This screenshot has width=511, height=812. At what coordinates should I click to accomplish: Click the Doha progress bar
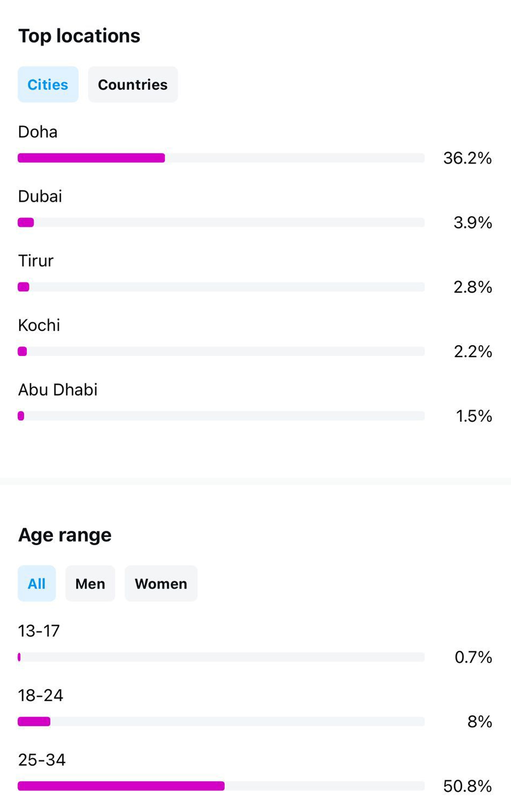pyautogui.click(x=221, y=158)
